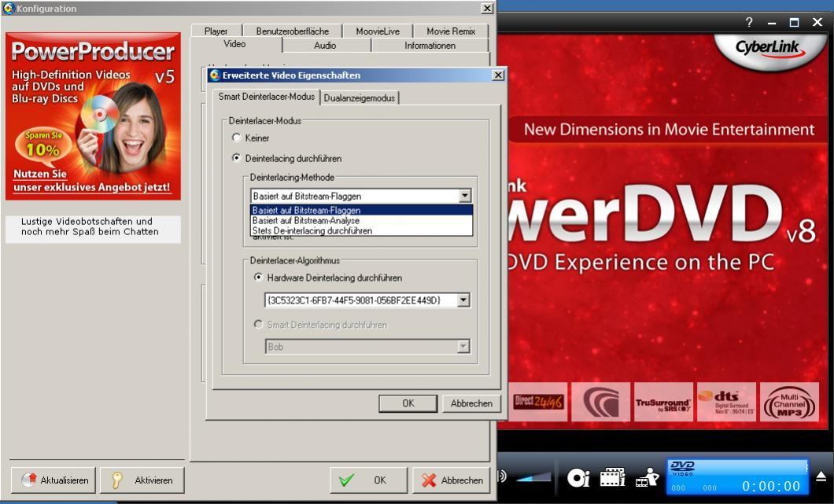Choose Basiert auf Bitstream-Analyse option
Viewport: 834px width, 504px height.
(x=361, y=220)
